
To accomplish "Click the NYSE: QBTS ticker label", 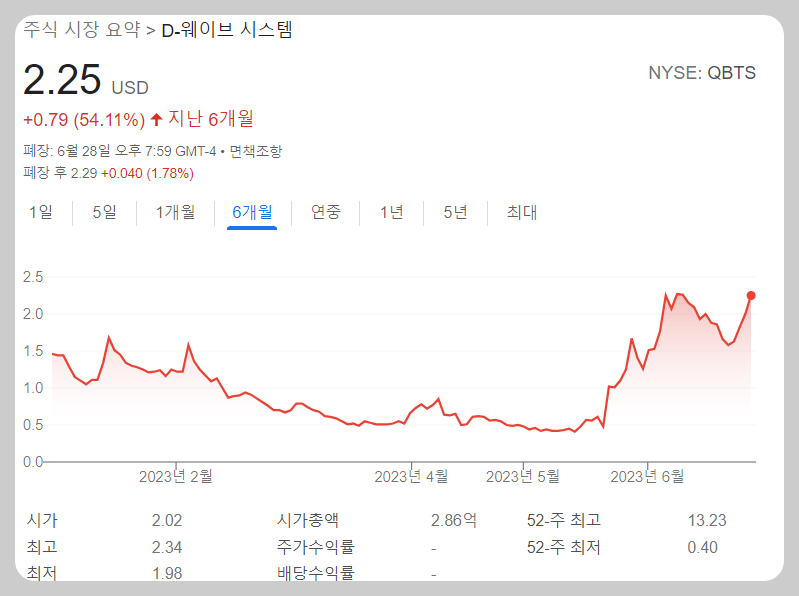I will [x=702, y=73].
